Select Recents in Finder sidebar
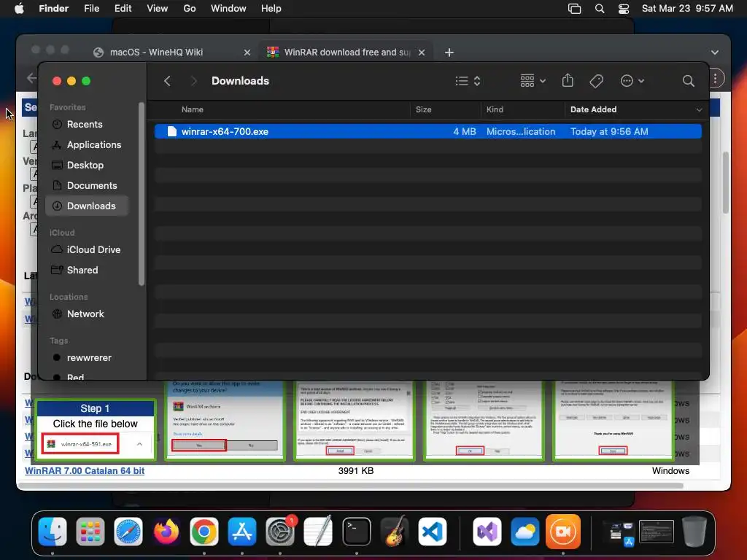The height and width of the screenshot is (560, 747). pyautogui.click(x=85, y=124)
